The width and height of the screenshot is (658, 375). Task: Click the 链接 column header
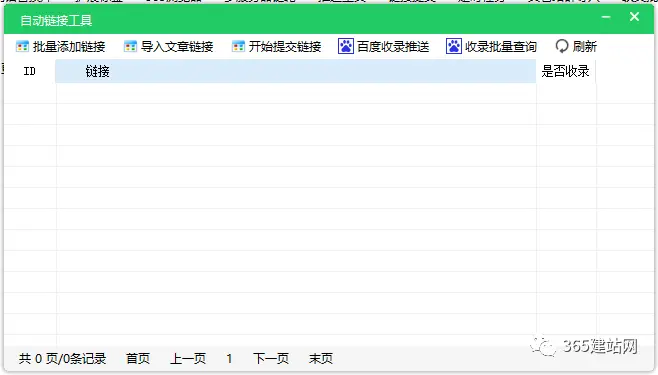pos(295,71)
